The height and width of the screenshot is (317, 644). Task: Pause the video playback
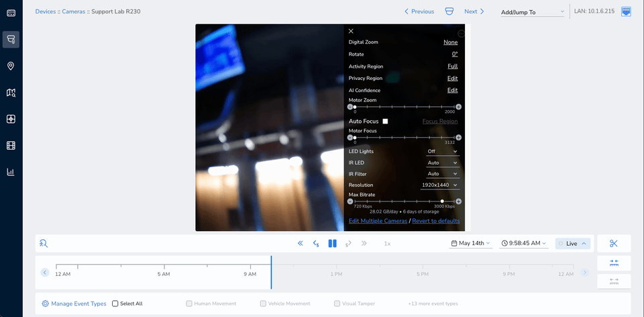coord(332,243)
